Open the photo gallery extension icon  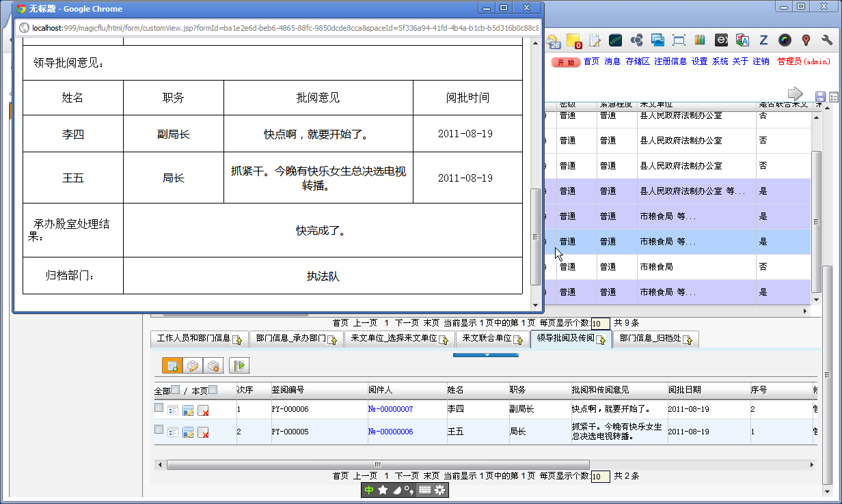(657, 41)
